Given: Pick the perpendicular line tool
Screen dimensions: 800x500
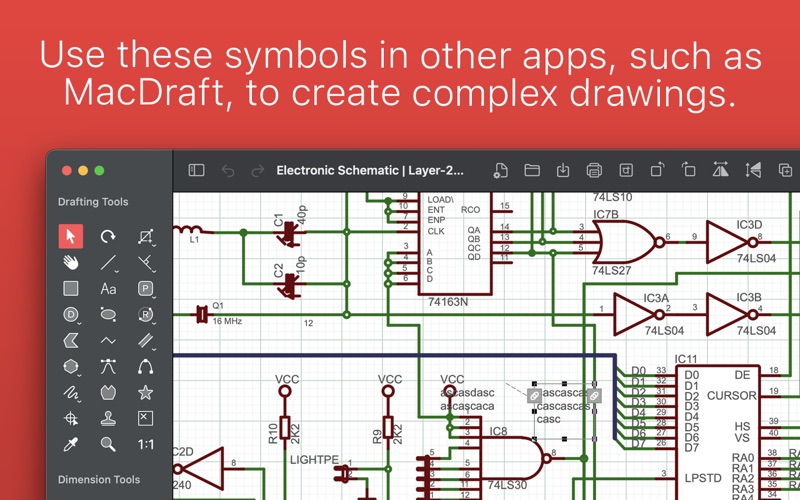Looking at the screenshot, I should [146, 263].
